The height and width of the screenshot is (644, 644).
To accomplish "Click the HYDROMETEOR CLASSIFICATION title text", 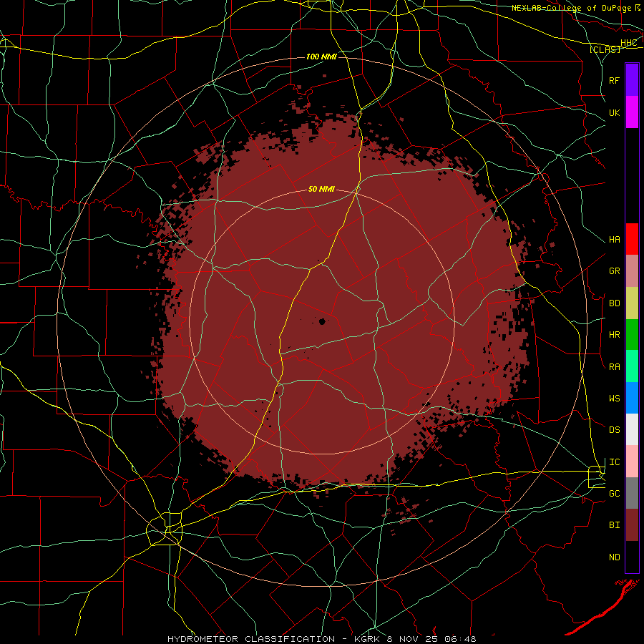I will click(x=251, y=639).
